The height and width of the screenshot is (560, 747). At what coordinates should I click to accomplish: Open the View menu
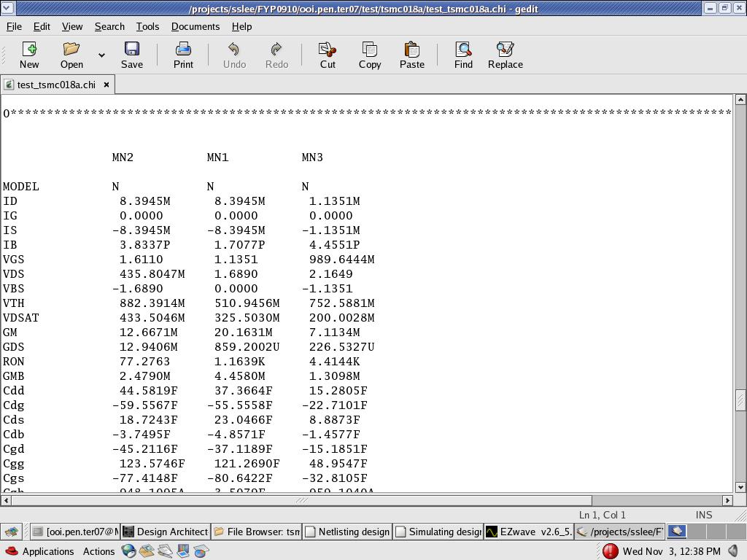pyautogui.click(x=72, y=27)
